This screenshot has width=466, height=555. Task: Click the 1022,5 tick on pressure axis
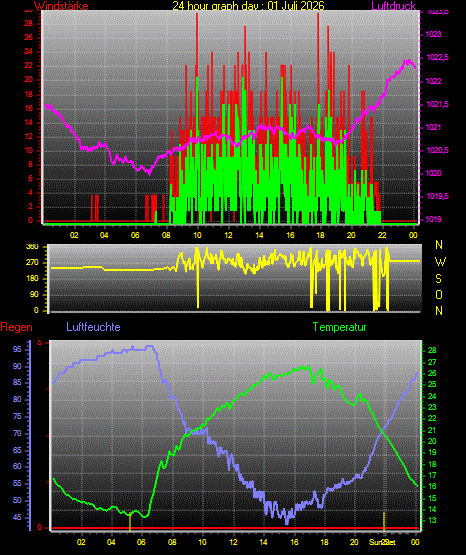438,57
